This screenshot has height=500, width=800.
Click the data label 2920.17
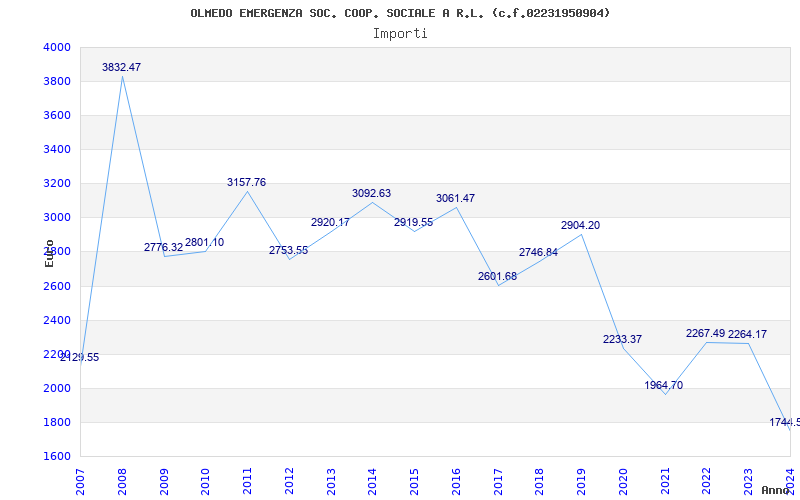click(330, 222)
